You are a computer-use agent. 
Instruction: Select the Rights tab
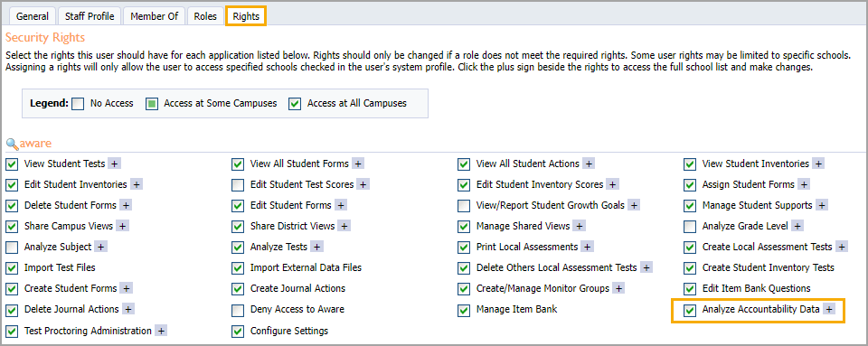(246, 16)
